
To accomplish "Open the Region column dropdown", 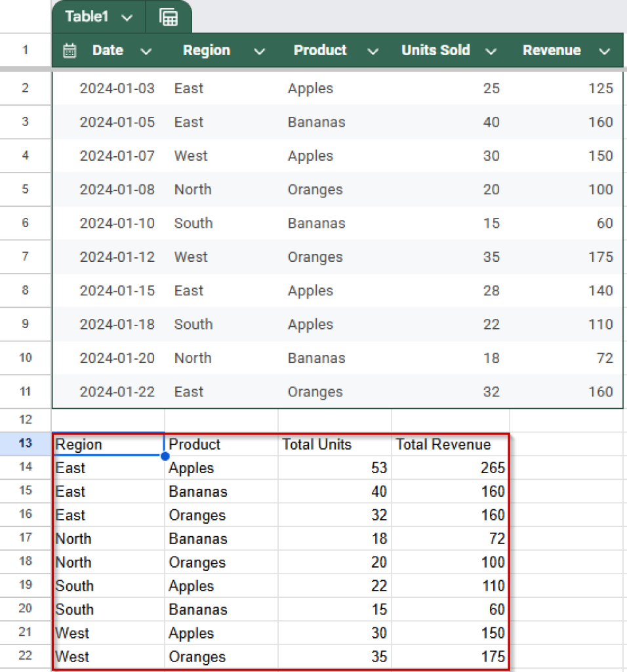I will click(259, 51).
